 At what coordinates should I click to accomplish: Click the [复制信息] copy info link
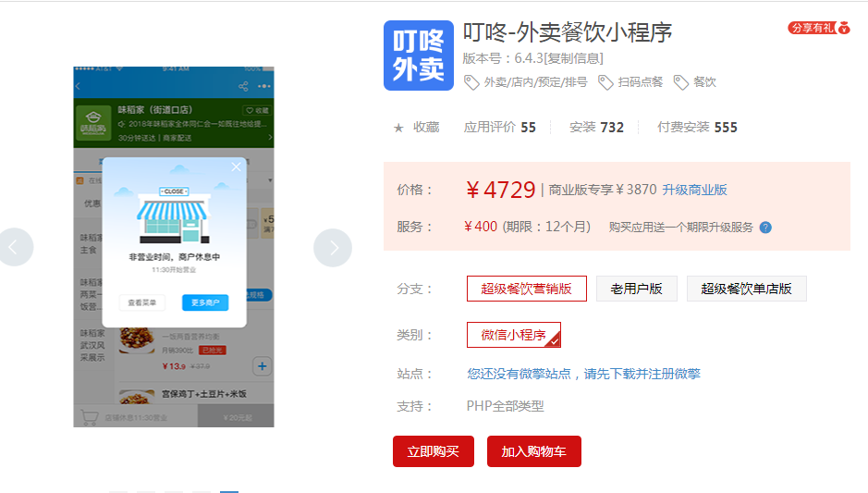573,58
